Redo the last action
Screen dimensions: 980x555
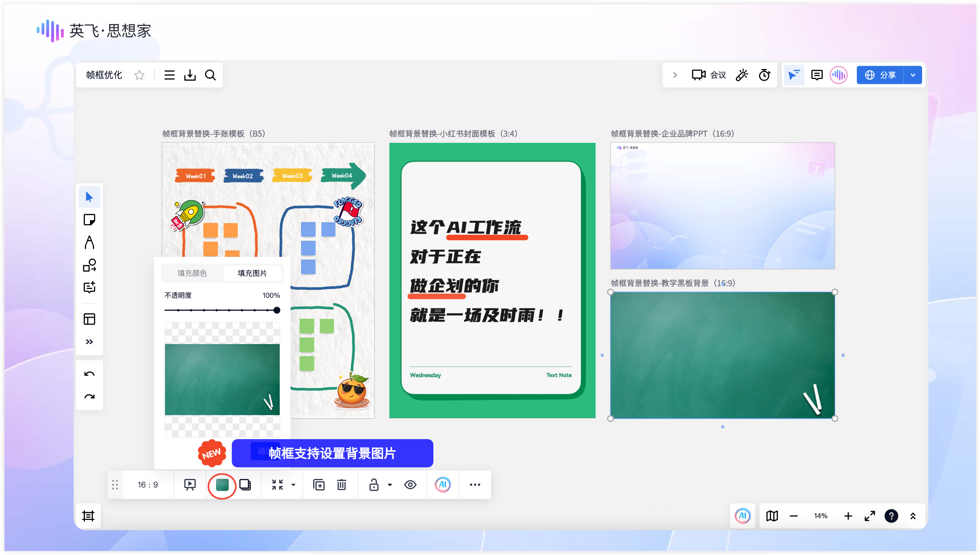tap(89, 396)
